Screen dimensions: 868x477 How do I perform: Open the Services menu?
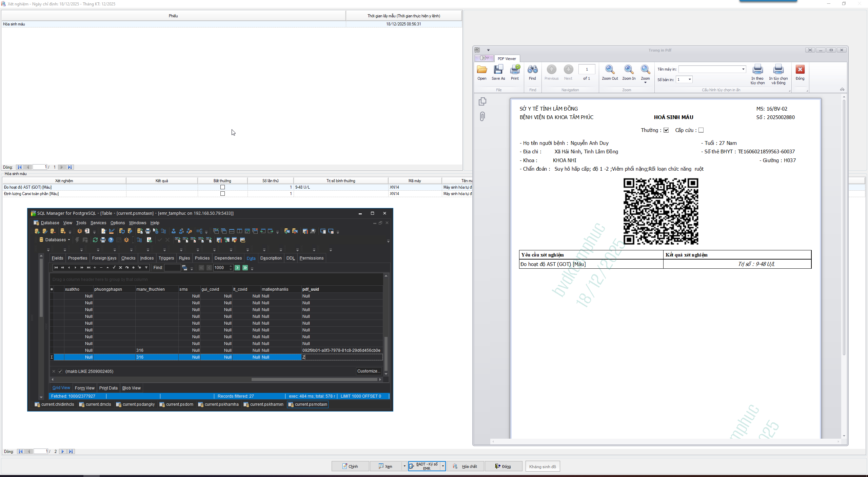point(98,223)
